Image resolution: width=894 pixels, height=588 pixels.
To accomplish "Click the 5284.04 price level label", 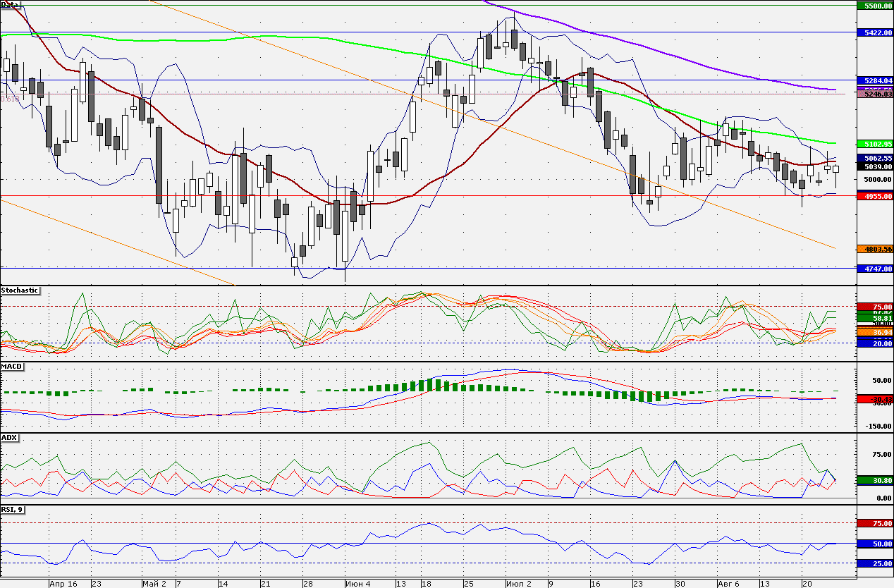I will pos(875,80).
